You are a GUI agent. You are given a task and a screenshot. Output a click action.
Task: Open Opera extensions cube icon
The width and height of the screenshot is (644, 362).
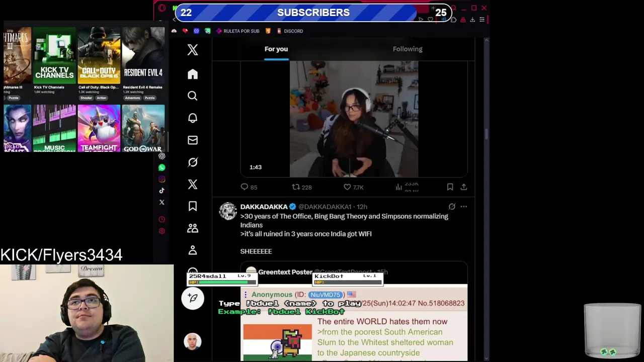tap(453, 20)
